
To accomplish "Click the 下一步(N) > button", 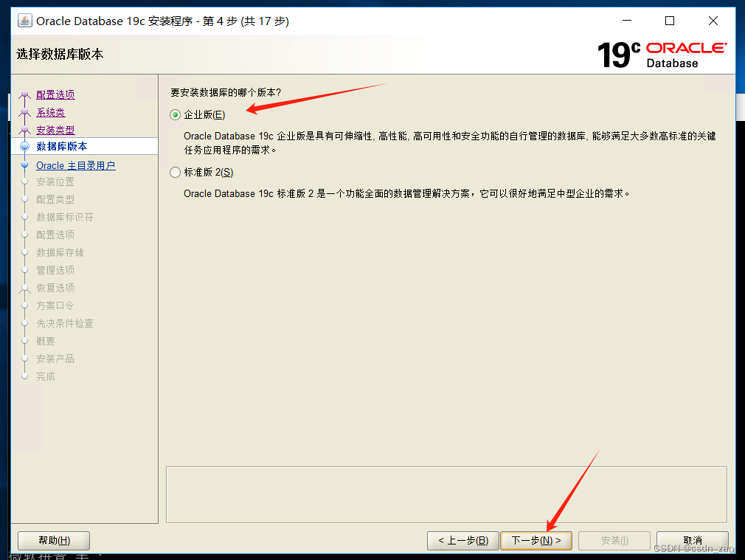I will coord(536,541).
